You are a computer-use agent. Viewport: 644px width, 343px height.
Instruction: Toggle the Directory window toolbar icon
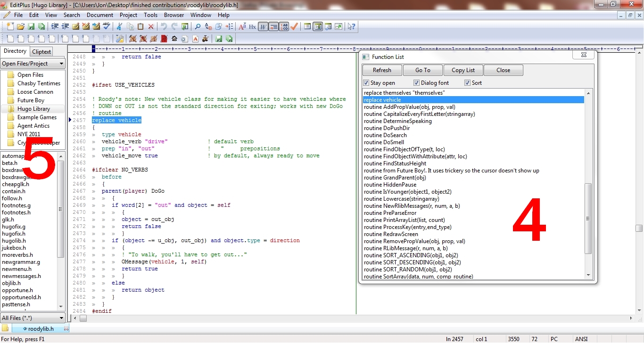coord(318,26)
